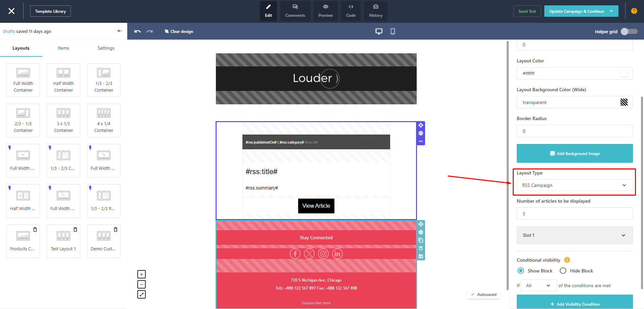The height and width of the screenshot is (309, 644).
Task: Select the Test Layout 1 layout
Action: pyautogui.click(x=63, y=241)
